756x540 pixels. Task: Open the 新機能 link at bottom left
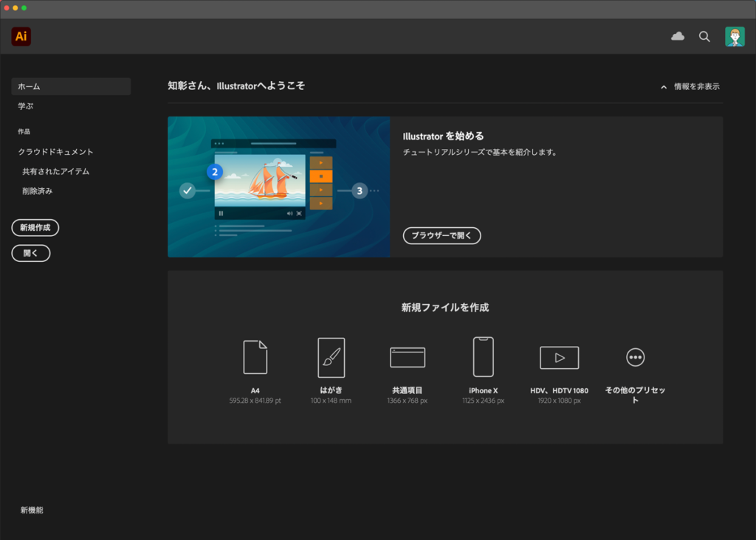(x=32, y=510)
